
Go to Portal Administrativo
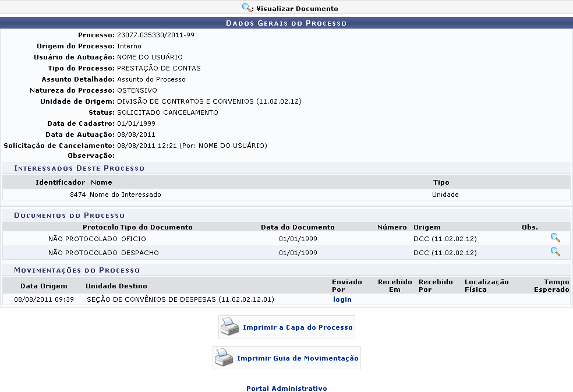click(286, 389)
